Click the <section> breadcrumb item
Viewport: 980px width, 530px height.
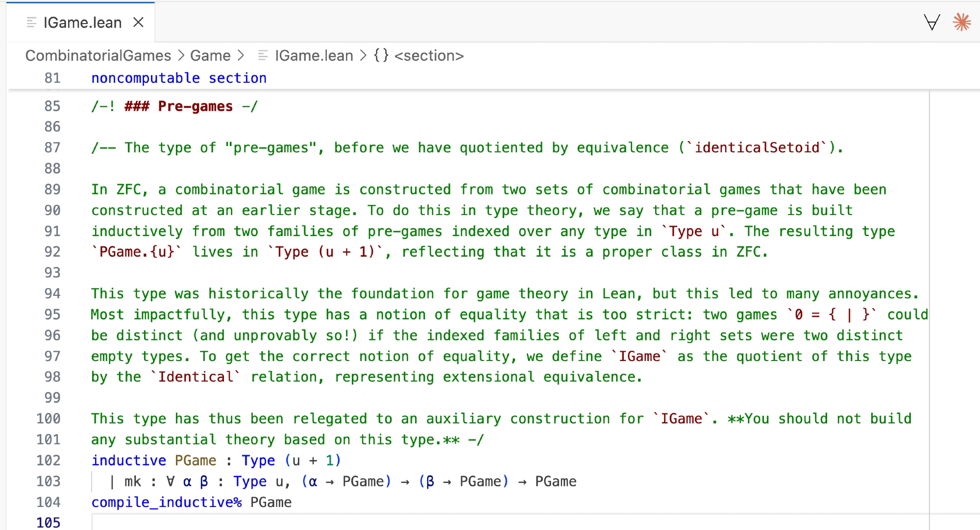click(429, 56)
